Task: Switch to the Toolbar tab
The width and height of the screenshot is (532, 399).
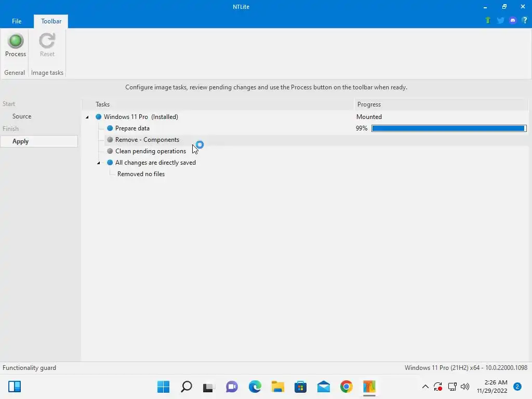Action: 51,21
